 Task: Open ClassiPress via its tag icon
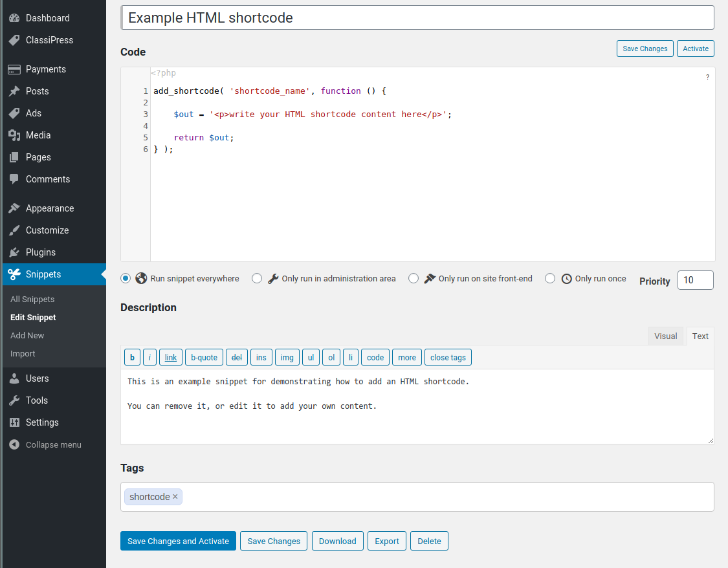pyautogui.click(x=14, y=40)
